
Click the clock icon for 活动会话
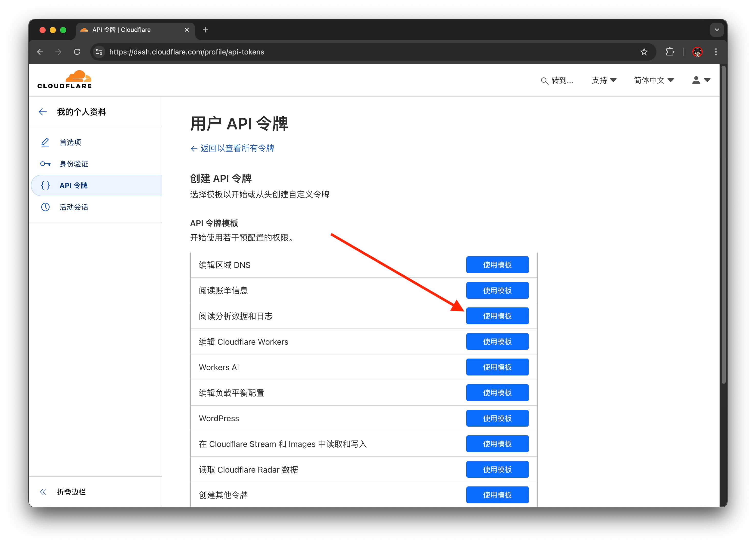(x=45, y=207)
